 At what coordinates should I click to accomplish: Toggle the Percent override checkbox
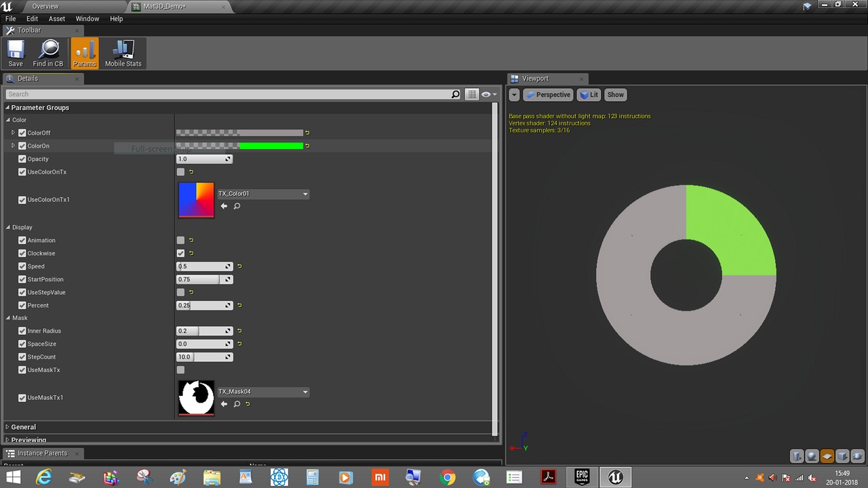click(x=22, y=306)
